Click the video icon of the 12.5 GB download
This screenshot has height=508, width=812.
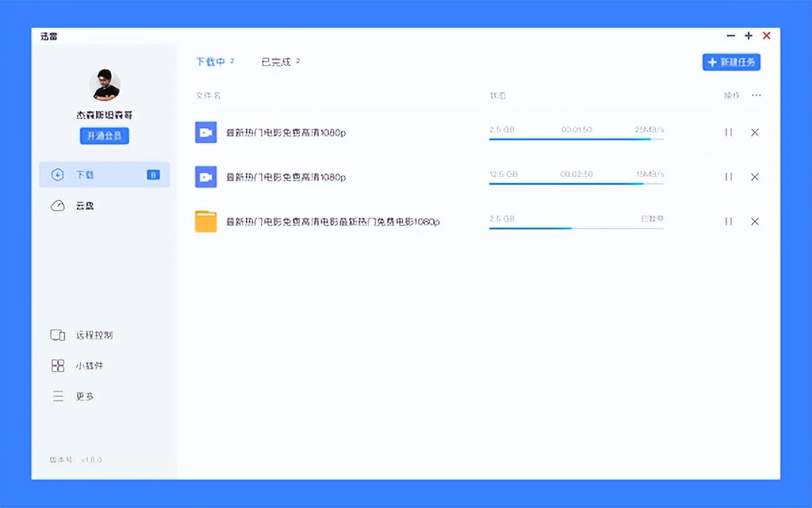pyautogui.click(x=206, y=177)
